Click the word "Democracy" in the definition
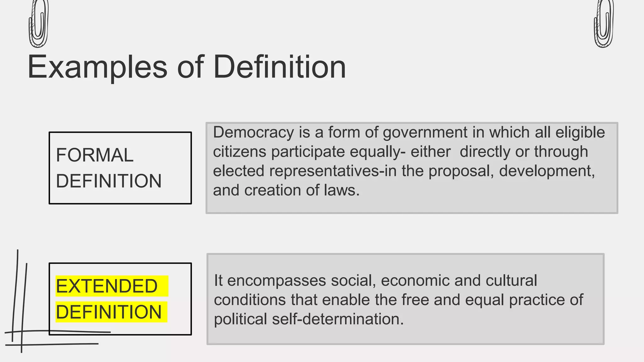644x362 pixels. click(253, 132)
